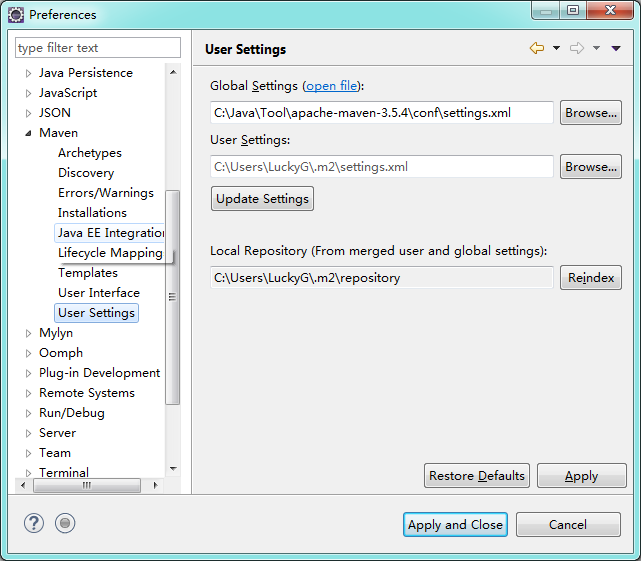
Task: Click the Apply button
Action: coord(581,476)
